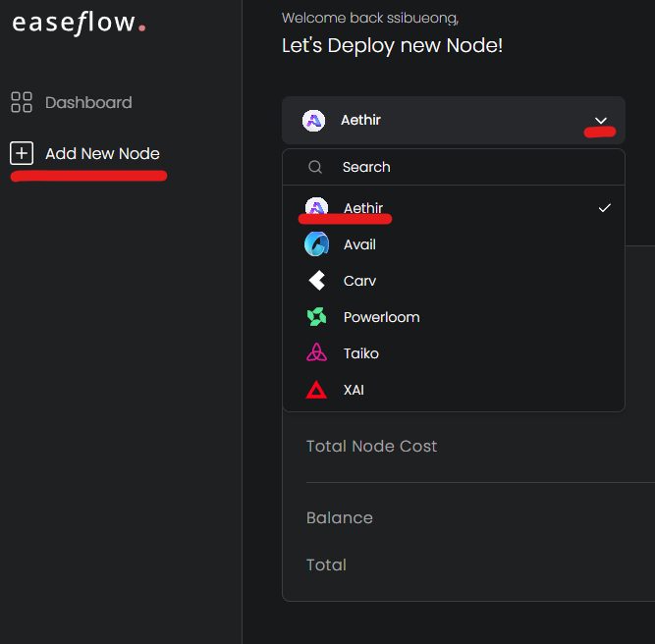
Task: Click the selected Aethir logo in dropdown header
Action: pos(313,121)
